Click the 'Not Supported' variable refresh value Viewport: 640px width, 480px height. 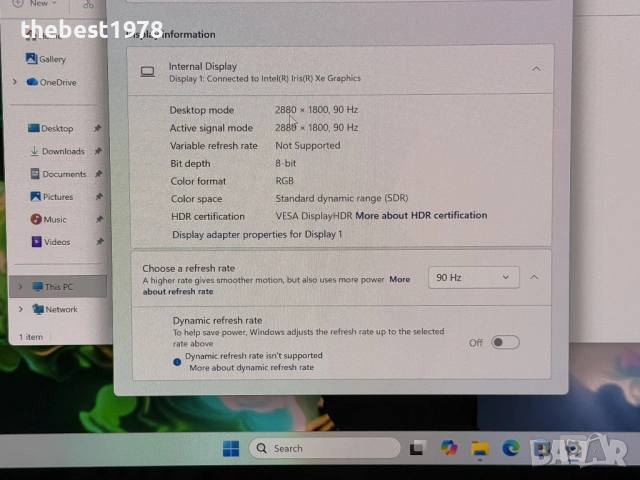coord(308,145)
